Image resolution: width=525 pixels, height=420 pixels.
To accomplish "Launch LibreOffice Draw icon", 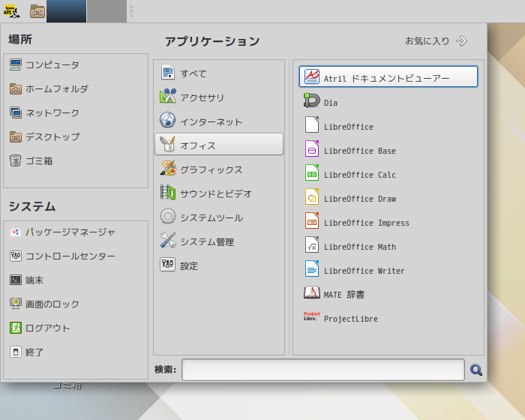I will coord(312,196).
